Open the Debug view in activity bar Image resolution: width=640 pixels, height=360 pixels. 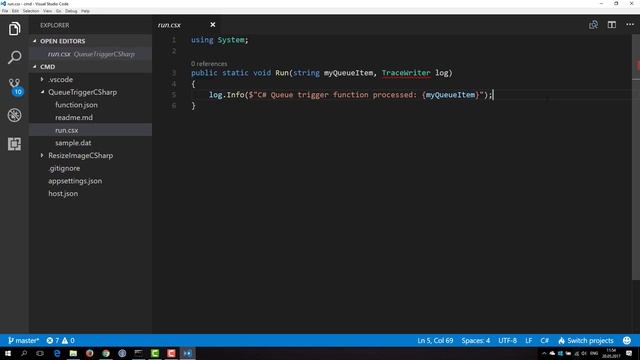coord(14,115)
